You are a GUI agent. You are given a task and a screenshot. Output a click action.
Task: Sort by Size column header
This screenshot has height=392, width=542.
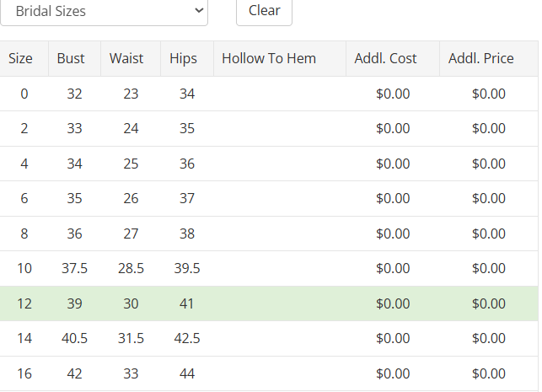[21, 58]
